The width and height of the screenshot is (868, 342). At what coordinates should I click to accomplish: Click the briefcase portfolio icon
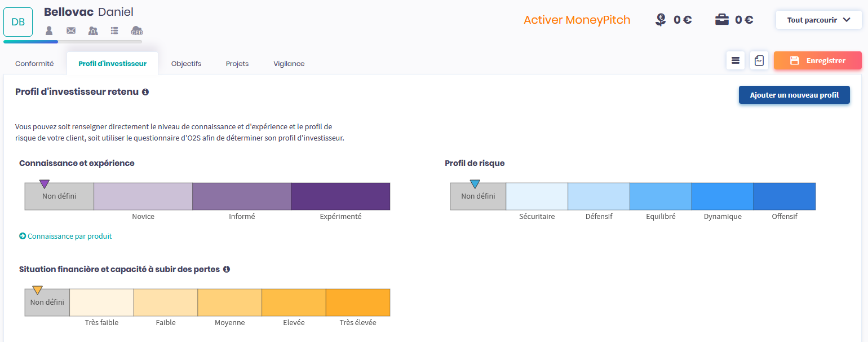click(721, 20)
